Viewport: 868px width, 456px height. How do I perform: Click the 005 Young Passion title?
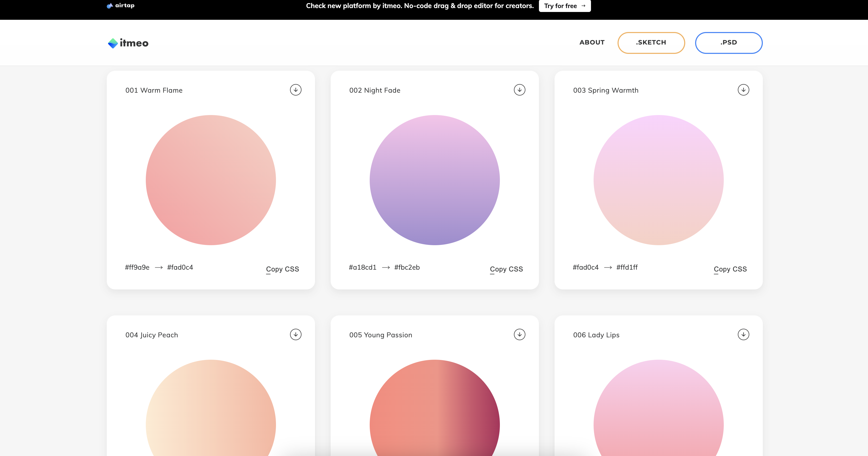380,335
